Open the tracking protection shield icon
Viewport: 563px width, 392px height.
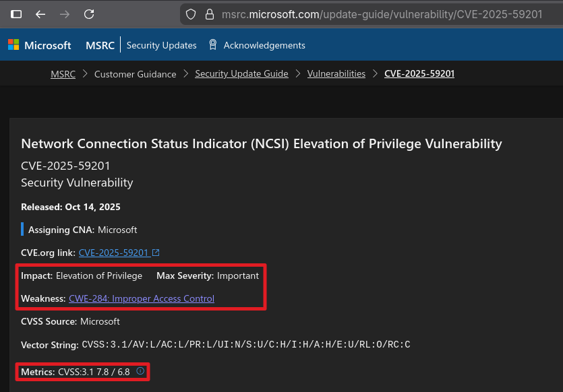191,14
